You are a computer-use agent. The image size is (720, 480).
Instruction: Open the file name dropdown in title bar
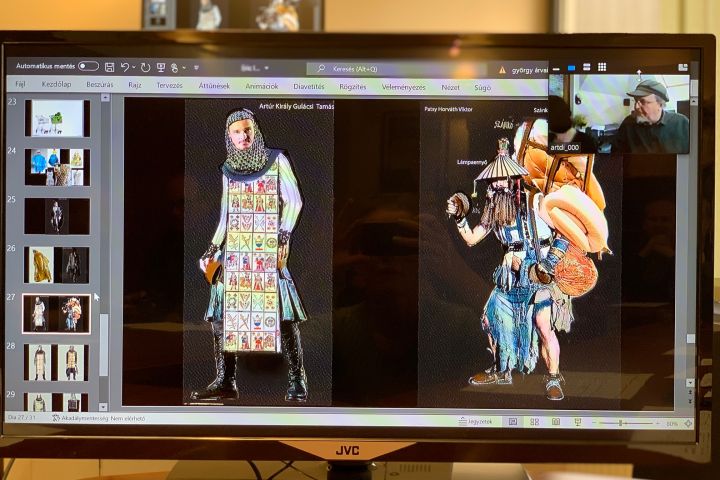266,68
